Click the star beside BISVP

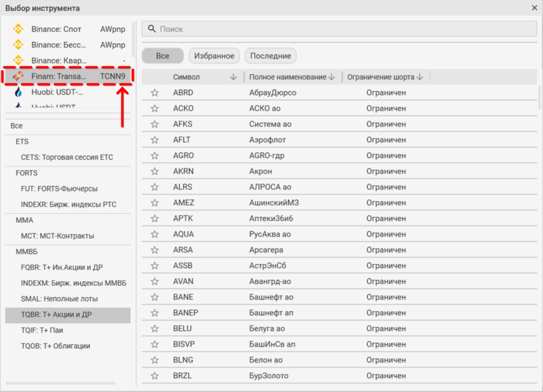[x=155, y=344]
